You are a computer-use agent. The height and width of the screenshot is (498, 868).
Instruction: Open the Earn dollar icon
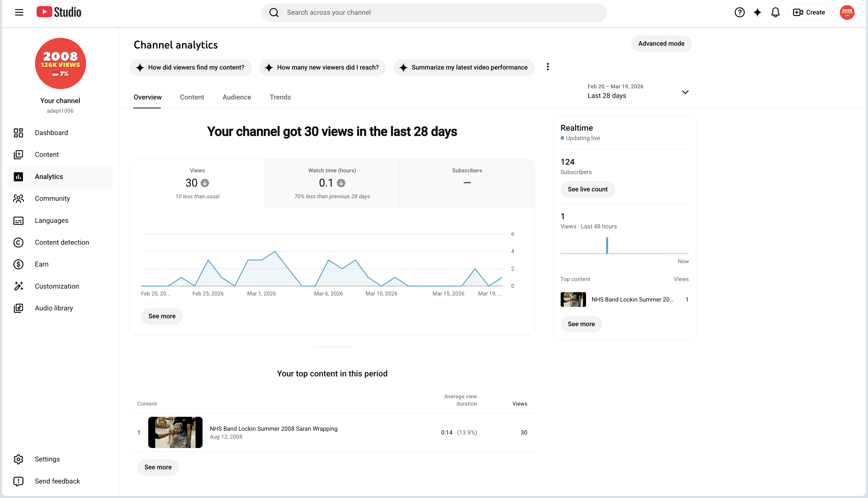pyautogui.click(x=19, y=264)
